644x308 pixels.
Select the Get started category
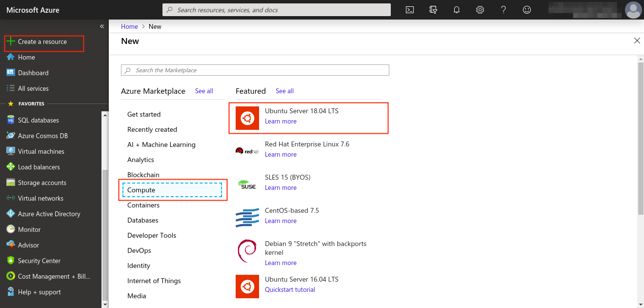click(144, 114)
